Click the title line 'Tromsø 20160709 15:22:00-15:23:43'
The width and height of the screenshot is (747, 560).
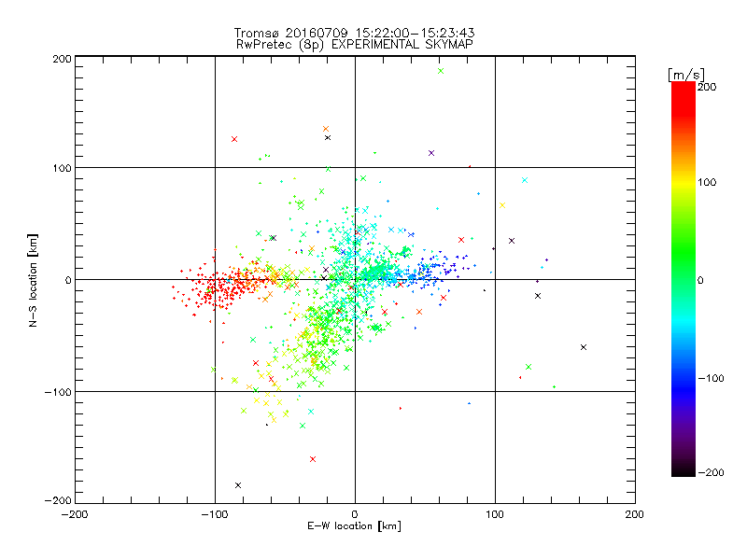coord(355,33)
